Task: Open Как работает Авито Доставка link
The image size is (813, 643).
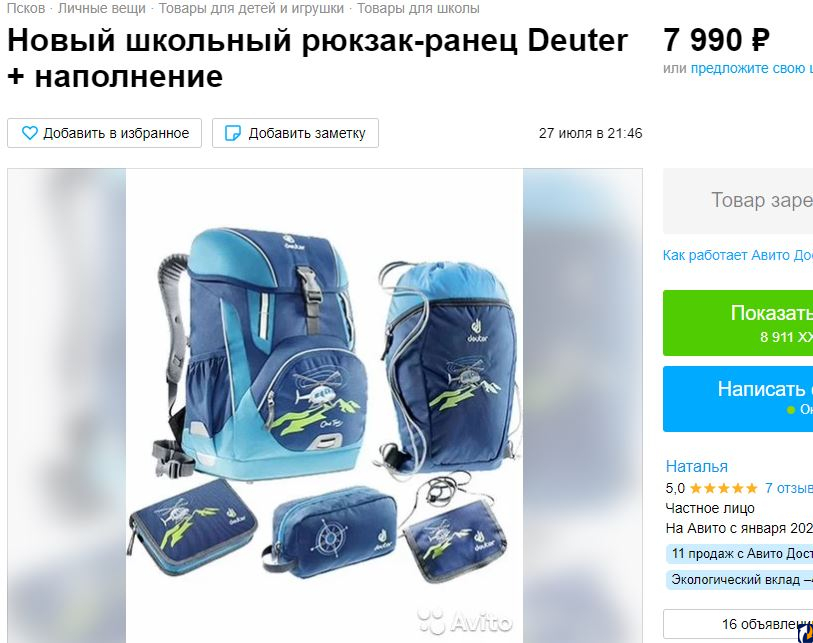Action: tap(737, 255)
